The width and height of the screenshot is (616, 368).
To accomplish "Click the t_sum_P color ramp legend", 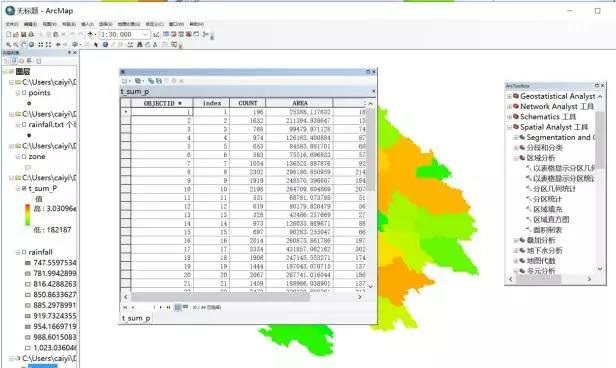I will pos(28,215).
